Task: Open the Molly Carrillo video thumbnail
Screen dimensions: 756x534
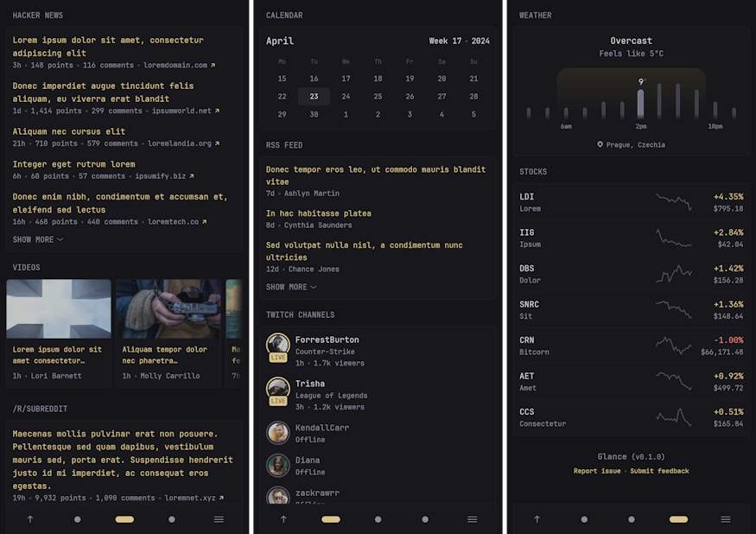Action: click(168, 308)
